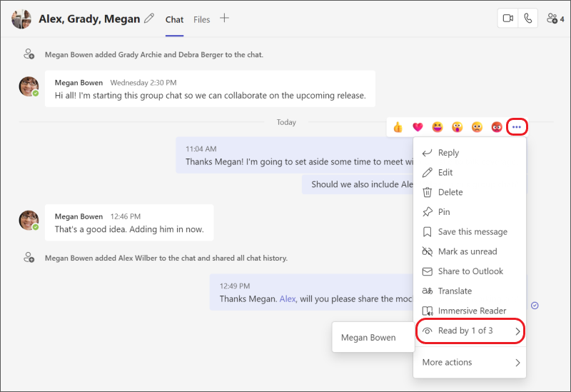The height and width of the screenshot is (392, 571).
Task: React with the surprised emoji
Action: pyautogui.click(x=457, y=127)
